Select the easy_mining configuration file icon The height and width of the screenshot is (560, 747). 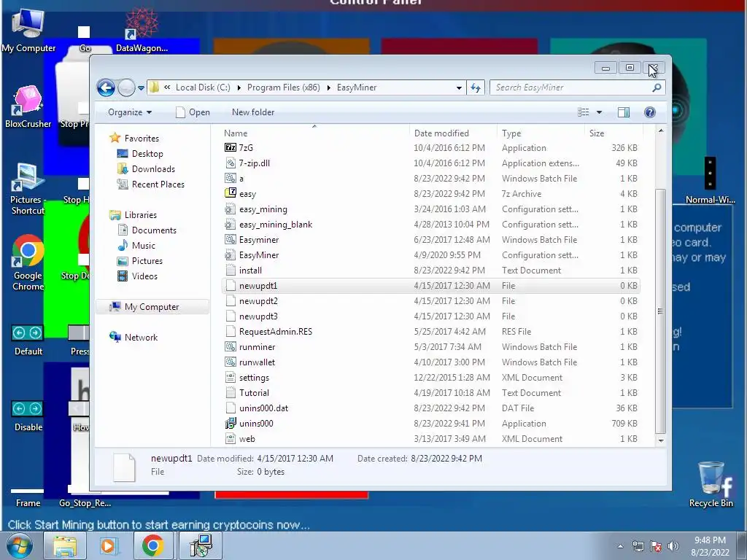pyautogui.click(x=231, y=209)
